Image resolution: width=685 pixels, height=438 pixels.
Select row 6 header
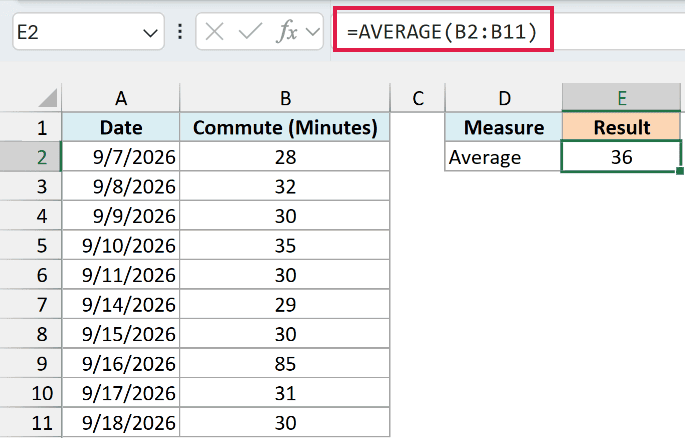tap(31, 275)
